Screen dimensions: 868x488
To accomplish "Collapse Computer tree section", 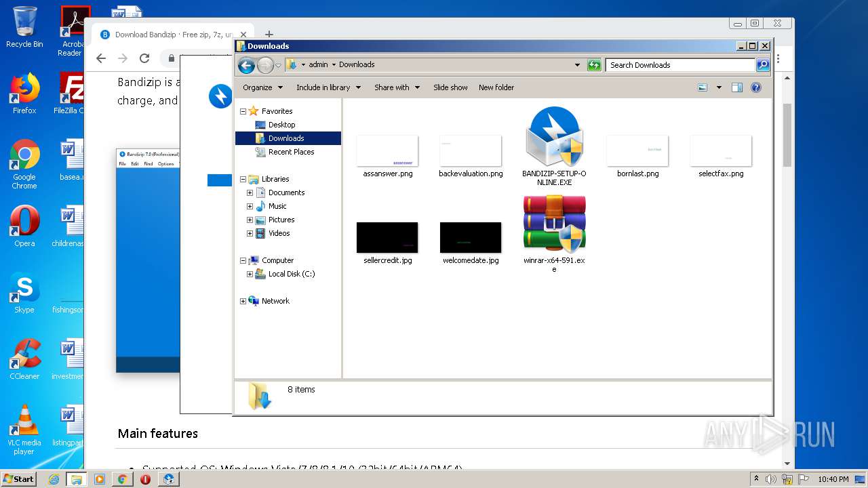I will (243, 260).
